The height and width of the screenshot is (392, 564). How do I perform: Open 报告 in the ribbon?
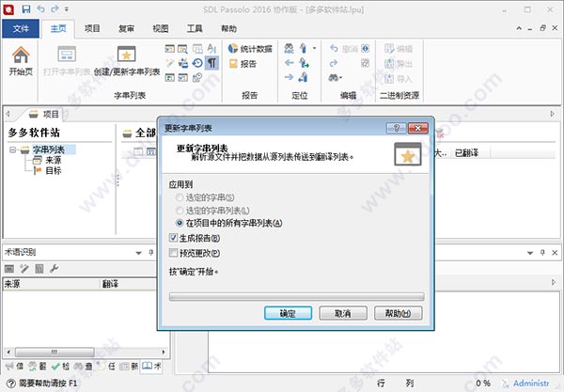pos(243,64)
